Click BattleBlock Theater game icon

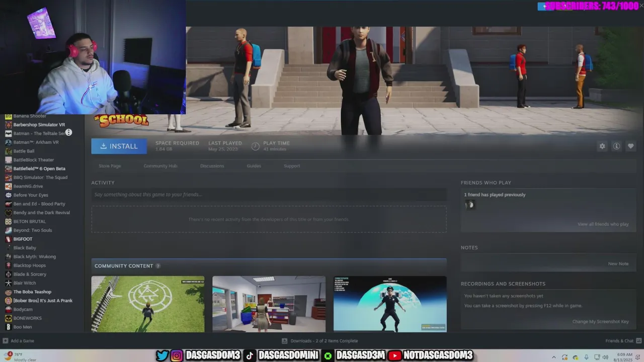8,160
